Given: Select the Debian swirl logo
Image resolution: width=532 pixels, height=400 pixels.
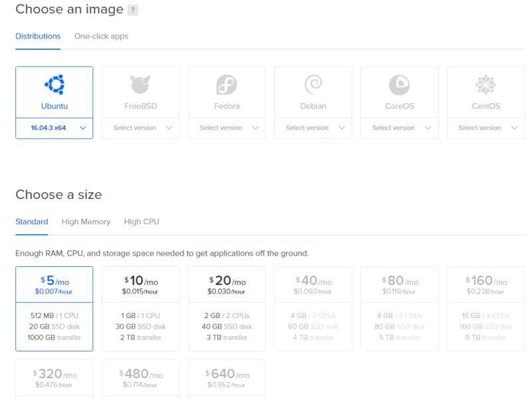Looking at the screenshot, I should coord(313,85).
